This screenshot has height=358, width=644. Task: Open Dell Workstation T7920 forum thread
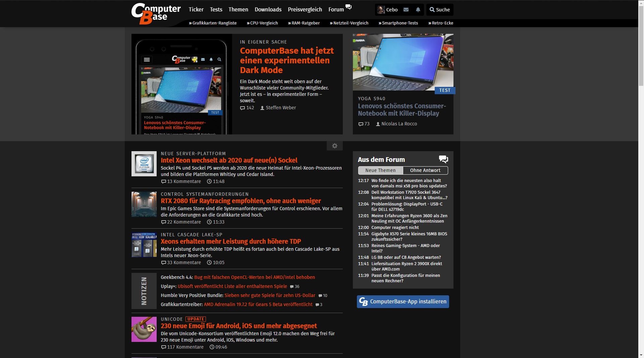coord(409,195)
